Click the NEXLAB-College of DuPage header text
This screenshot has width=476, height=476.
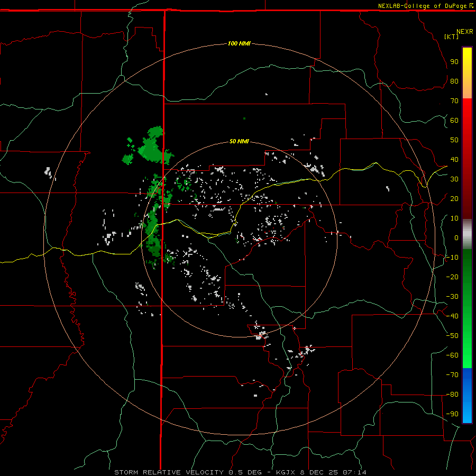(x=423, y=6)
